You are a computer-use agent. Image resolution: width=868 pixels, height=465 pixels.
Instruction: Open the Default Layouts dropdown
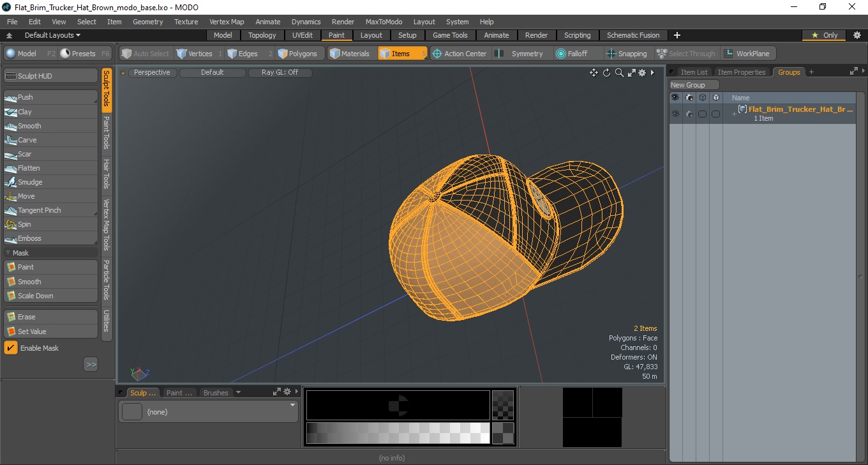tap(52, 35)
